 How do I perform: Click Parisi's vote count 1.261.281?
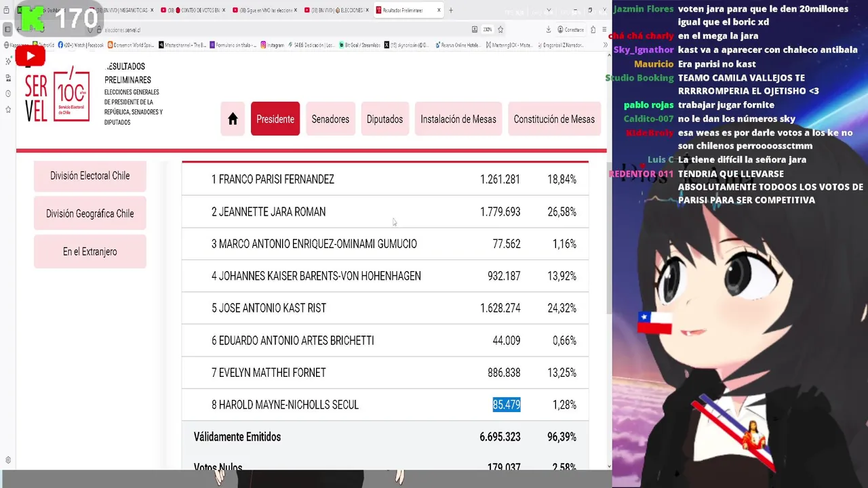500,180
